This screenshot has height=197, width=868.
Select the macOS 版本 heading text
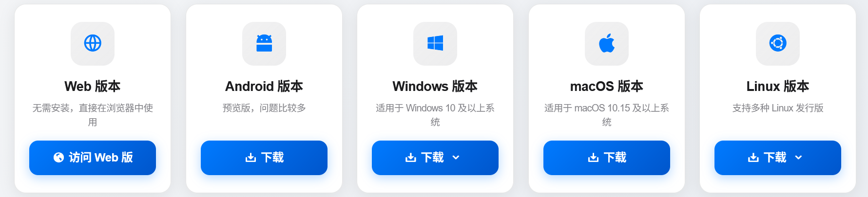click(x=607, y=87)
